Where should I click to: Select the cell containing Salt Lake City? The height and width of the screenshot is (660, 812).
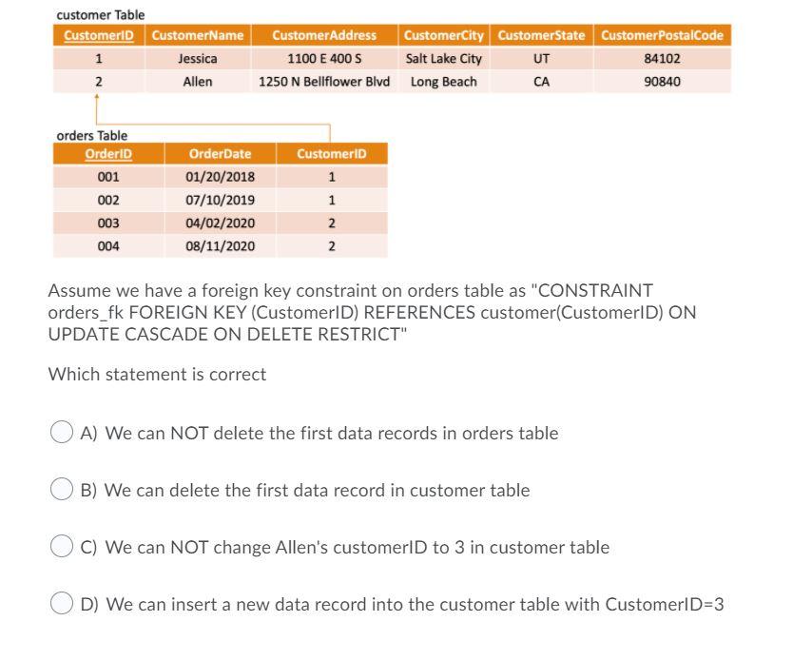444,58
